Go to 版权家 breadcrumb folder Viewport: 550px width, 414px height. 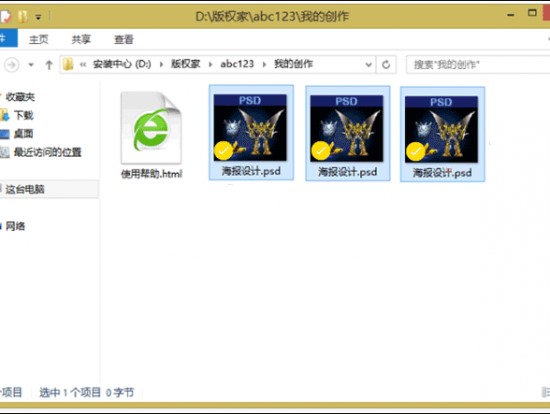pyautogui.click(x=186, y=64)
